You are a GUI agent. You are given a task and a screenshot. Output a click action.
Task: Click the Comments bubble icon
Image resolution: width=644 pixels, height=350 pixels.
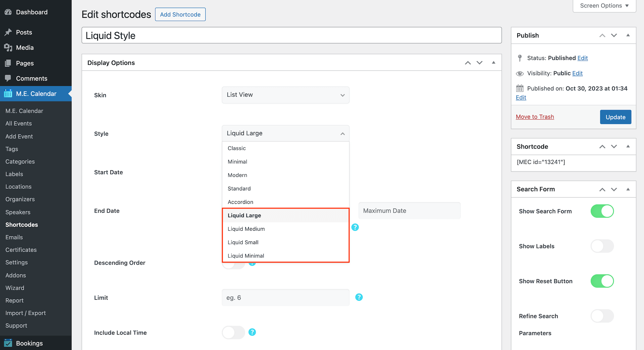pyautogui.click(x=8, y=78)
